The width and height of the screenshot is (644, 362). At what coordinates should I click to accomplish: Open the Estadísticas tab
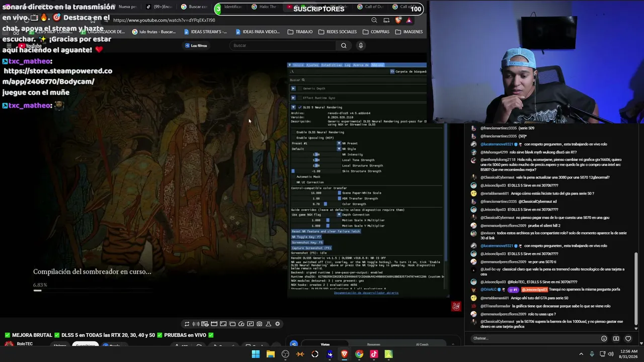point(332,65)
